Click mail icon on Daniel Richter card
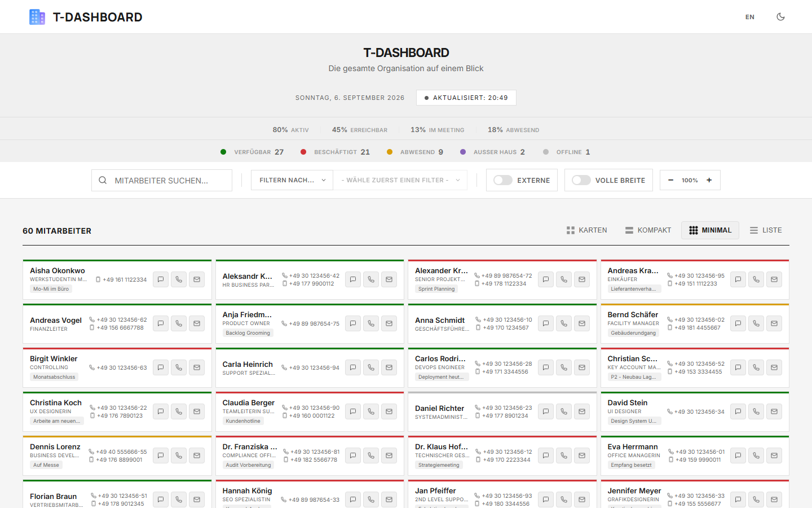The height and width of the screenshot is (508, 812). pyautogui.click(x=582, y=411)
